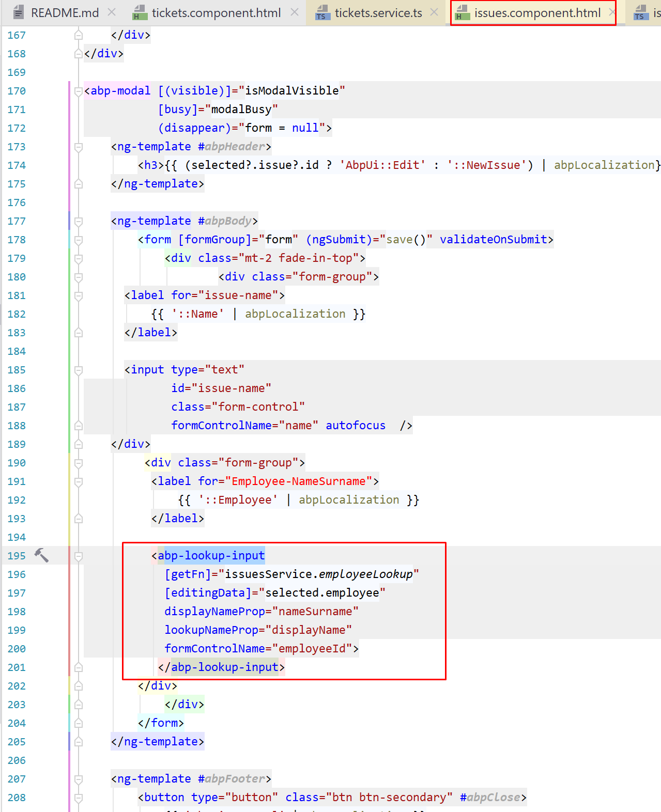Click the tickets.service.ts TypeScript file icon
The width and height of the screenshot is (661, 812).
pos(322,12)
